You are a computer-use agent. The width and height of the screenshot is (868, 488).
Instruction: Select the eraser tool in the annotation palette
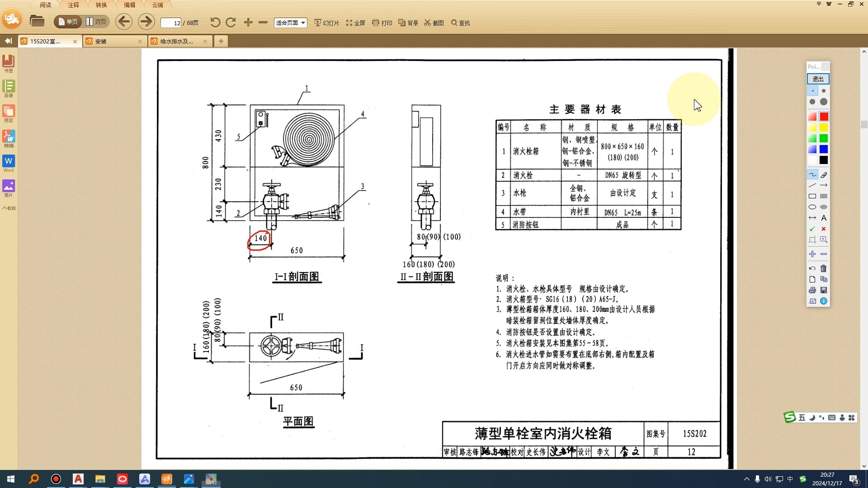click(824, 175)
